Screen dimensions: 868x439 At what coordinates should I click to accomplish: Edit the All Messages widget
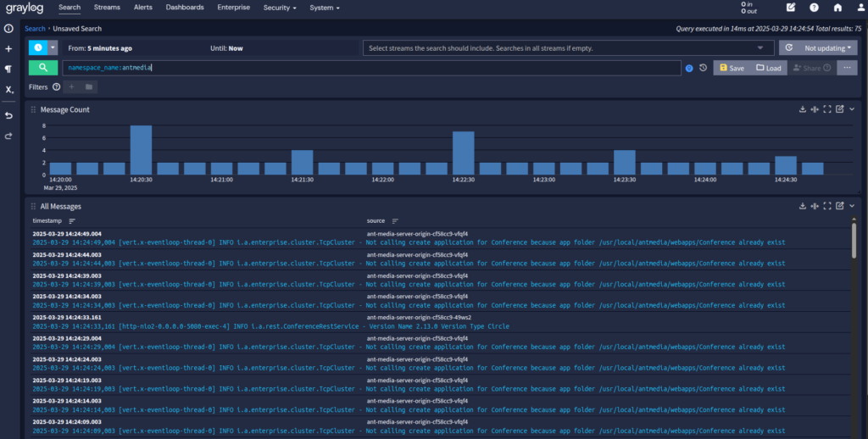click(840, 206)
